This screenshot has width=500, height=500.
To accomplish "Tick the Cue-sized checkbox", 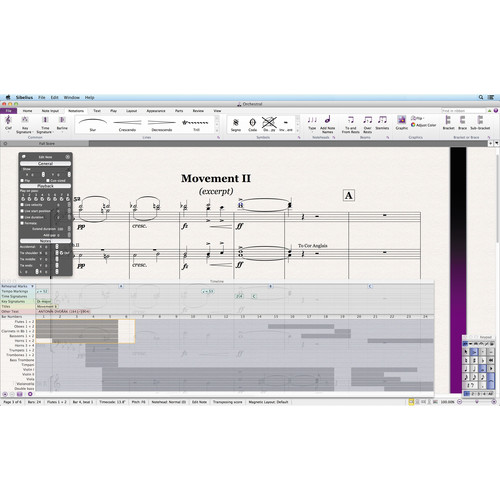I will pos(48,181).
